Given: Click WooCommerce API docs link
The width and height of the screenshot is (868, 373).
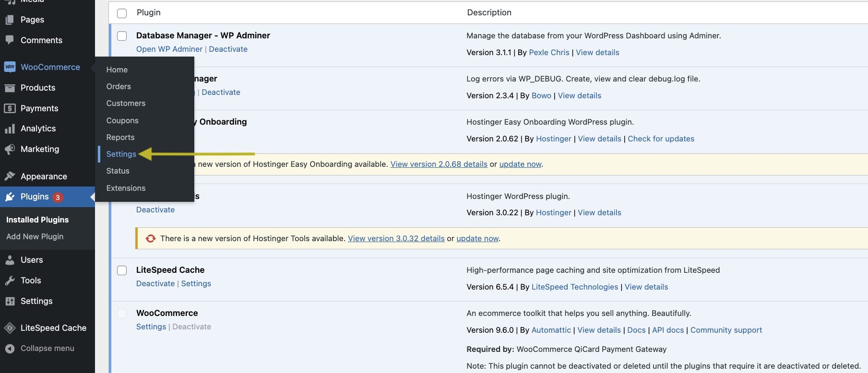Looking at the screenshot, I should coord(668,330).
